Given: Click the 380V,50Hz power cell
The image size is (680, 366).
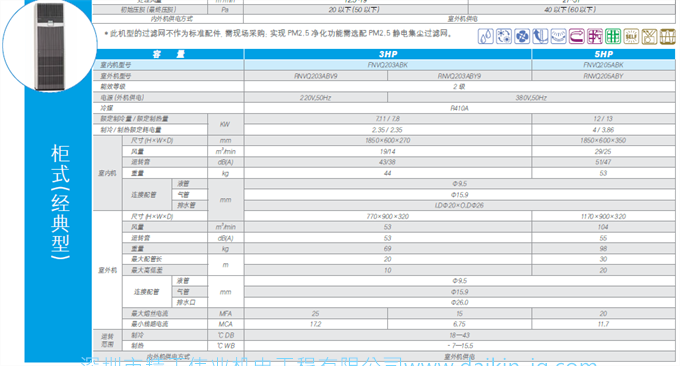Looking at the screenshot, I should pyautogui.click(x=531, y=98).
